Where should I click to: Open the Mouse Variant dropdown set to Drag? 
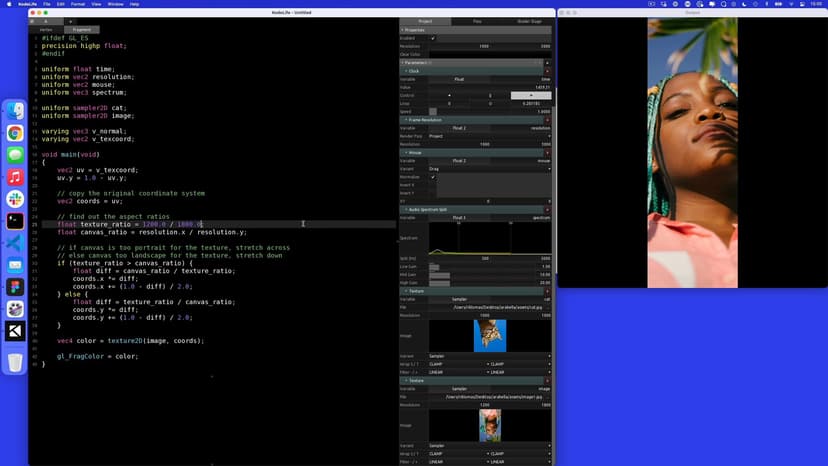click(x=489, y=169)
